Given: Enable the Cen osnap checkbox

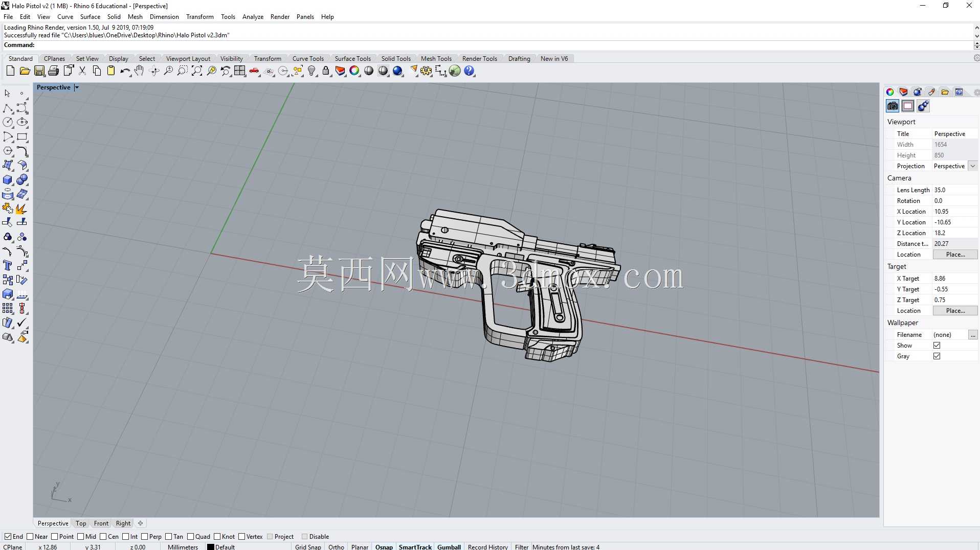Looking at the screenshot, I should (x=103, y=536).
